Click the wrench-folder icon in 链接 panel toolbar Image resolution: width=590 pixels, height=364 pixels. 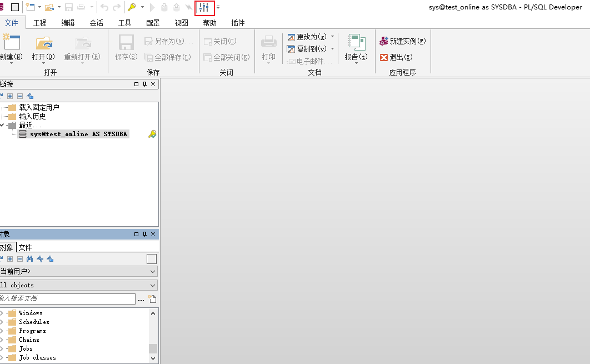tap(30, 96)
